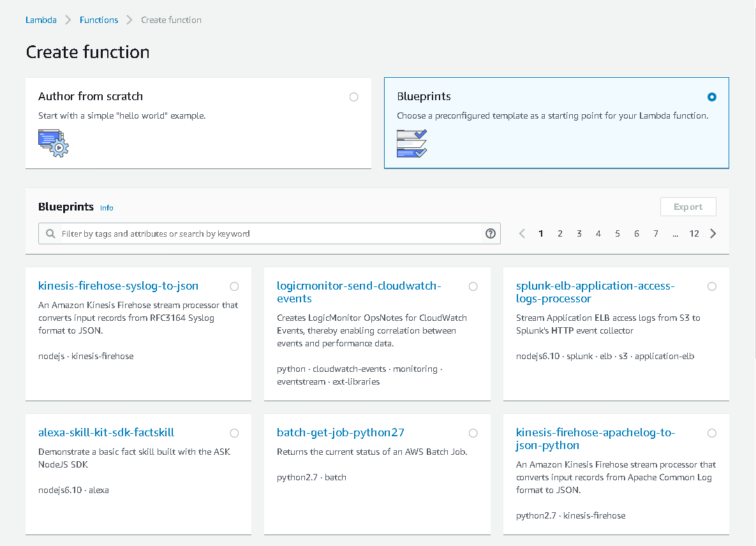Viewport: 756px width, 546px height.
Task: Go to blueprints page 2
Action: pos(560,233)
